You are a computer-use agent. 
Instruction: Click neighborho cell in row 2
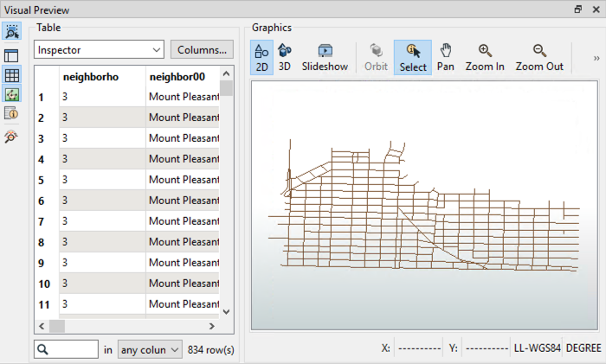[x=102, y=118]
